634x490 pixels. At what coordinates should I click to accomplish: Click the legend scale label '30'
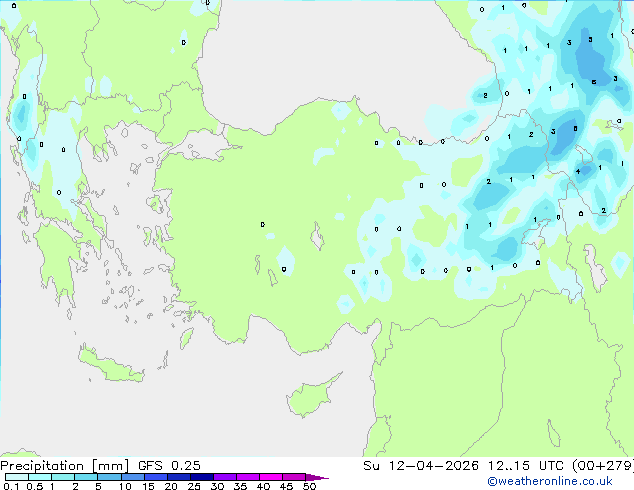click(x=217, y=486)
